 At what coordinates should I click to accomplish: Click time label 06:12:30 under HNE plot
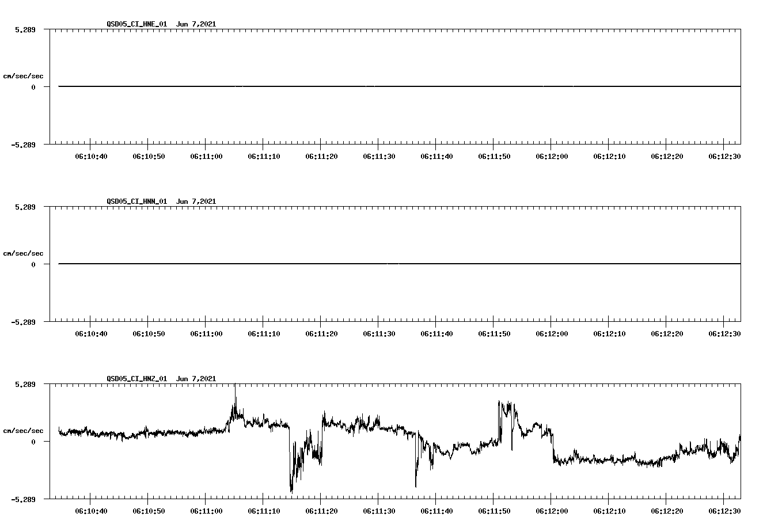click(x=724, y=157)
